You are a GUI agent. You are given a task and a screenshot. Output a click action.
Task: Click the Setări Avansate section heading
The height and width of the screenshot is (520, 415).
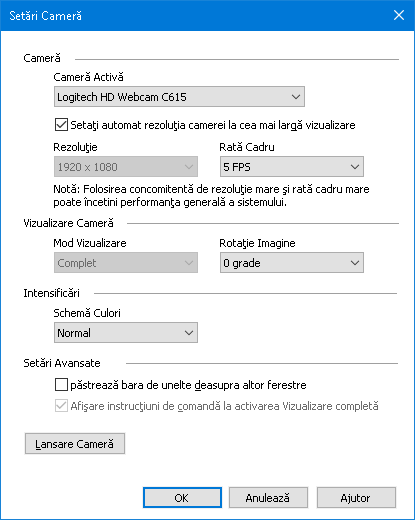click(62, 363)
